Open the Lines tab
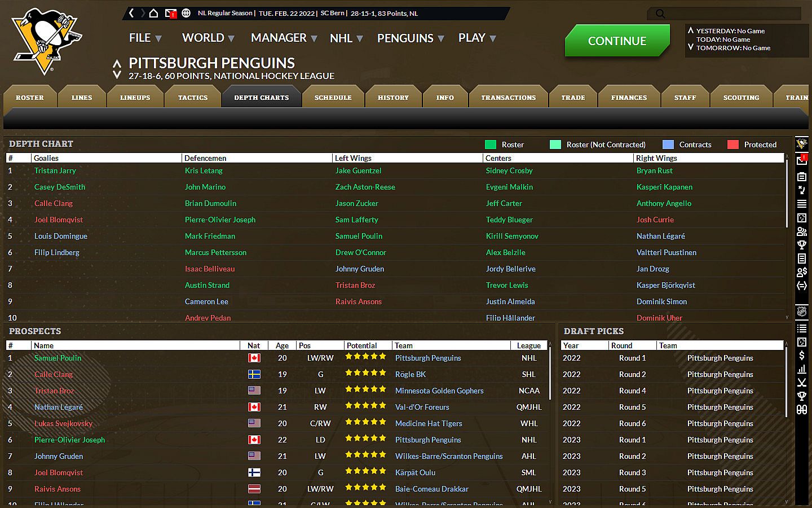This screenshot has width=812, height=508. pyautogui.click(x=82, y=97)
